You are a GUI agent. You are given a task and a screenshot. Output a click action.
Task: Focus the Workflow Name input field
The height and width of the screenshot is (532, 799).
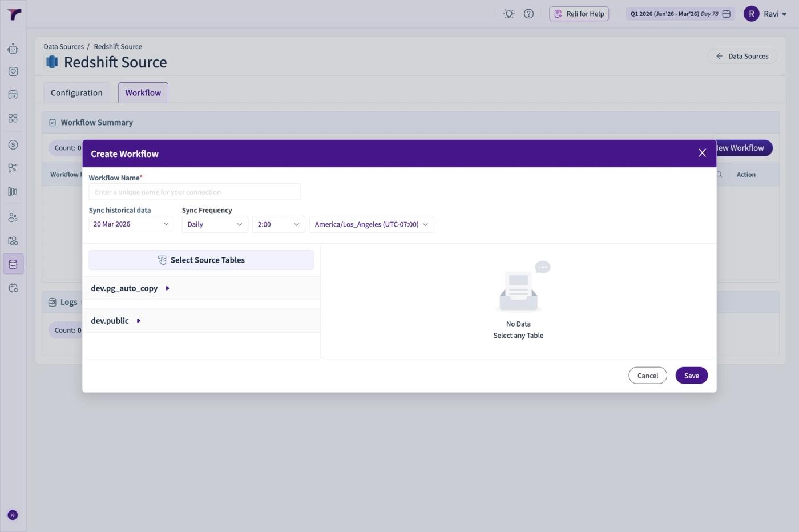click(x=195, y=192)
